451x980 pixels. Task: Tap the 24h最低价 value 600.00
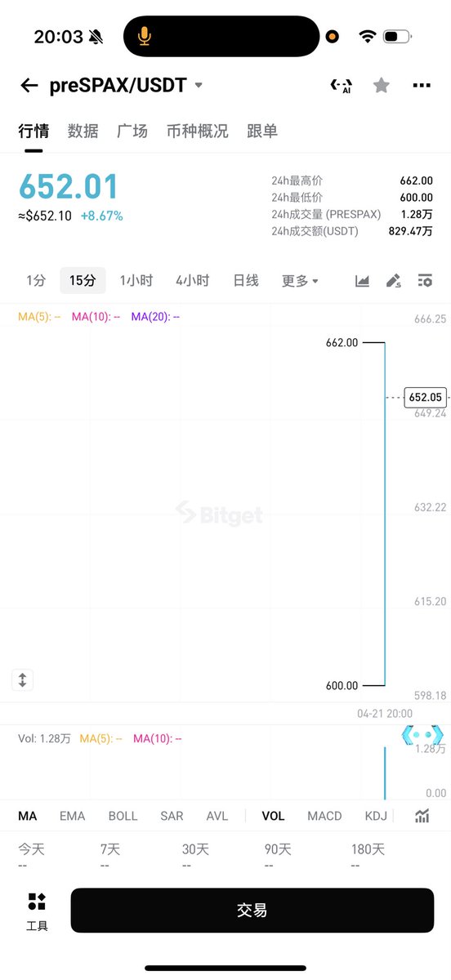click(x=416, y=198)
